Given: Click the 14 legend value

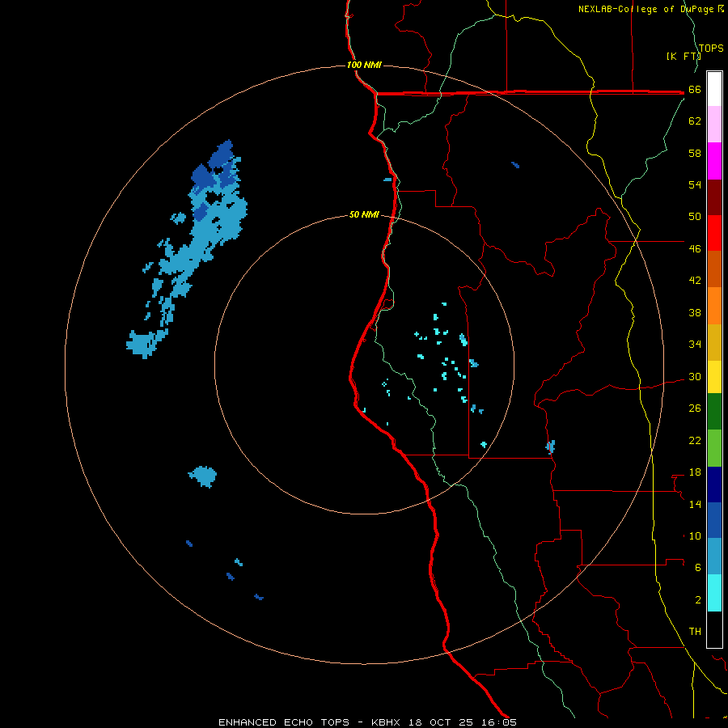Looking at the screenshot, I should click(x=695, y=504).
